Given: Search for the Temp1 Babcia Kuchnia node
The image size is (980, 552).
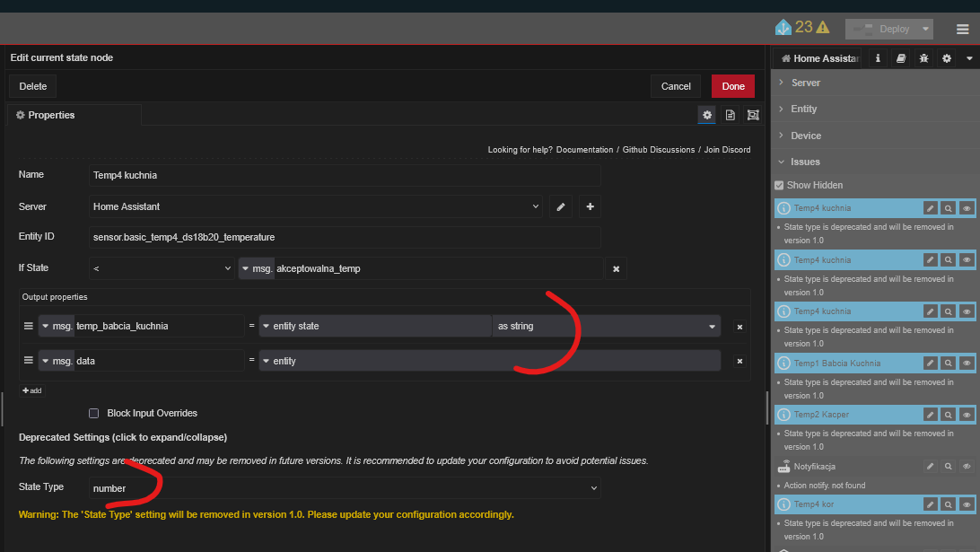Looking at the screenshot, I should [948, 364].
